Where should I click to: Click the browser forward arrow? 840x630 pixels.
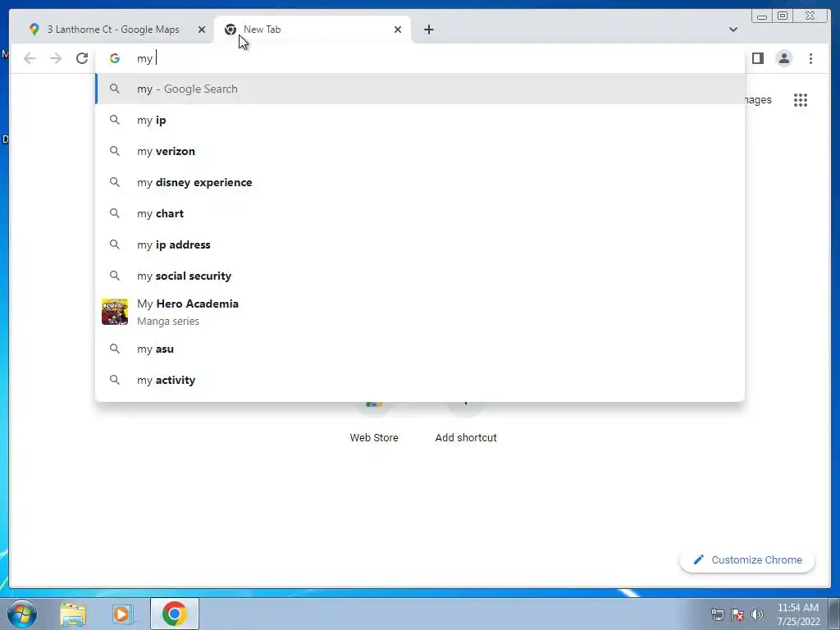[56, 58]
